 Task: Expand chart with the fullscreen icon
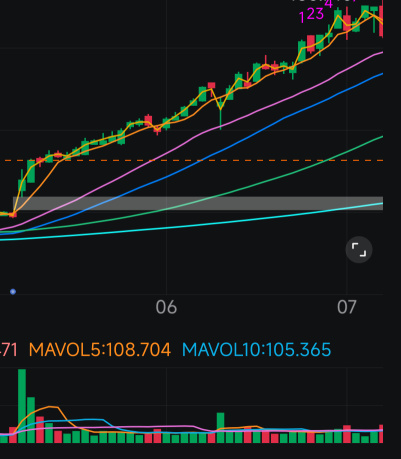[x=359, y=250]
